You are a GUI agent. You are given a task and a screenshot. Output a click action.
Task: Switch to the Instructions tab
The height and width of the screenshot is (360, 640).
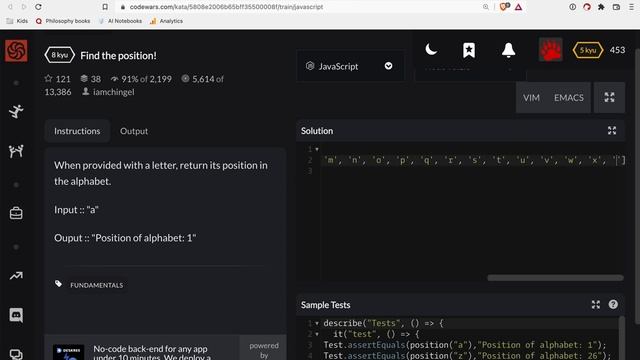77,131
